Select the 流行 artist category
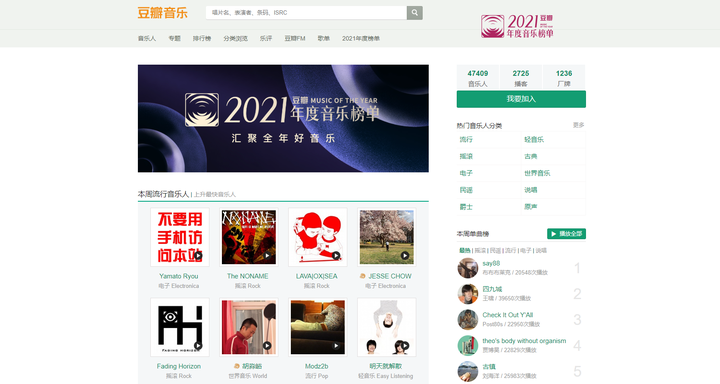This screenshot has width=720, height=384. coord(466,140)
